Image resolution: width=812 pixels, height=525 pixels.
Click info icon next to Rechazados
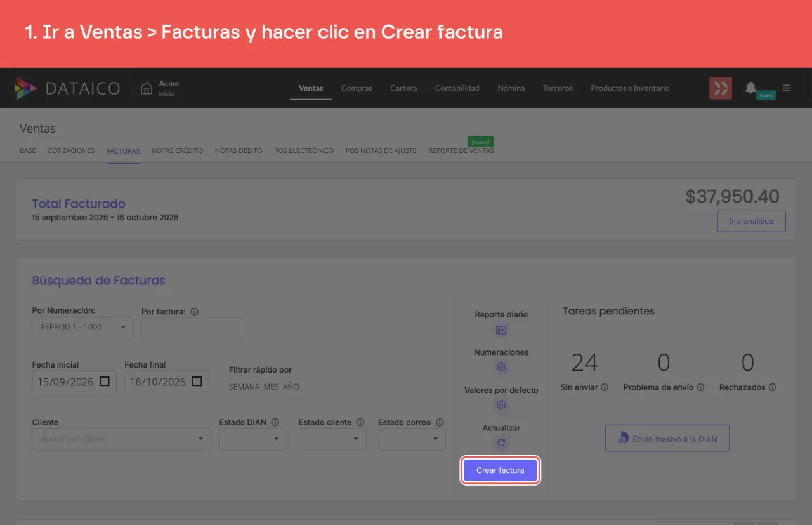click(772, 387)
